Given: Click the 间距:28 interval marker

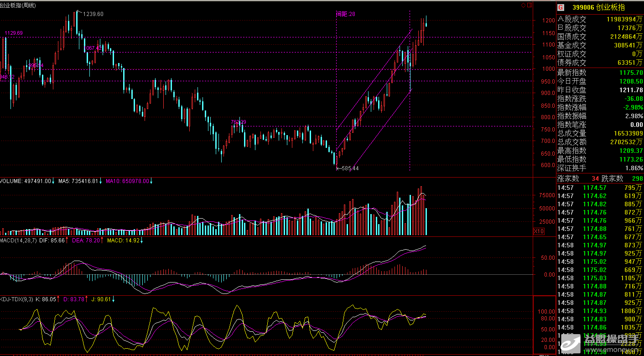Looking at the screenshot, I should [x=345, y=14].
